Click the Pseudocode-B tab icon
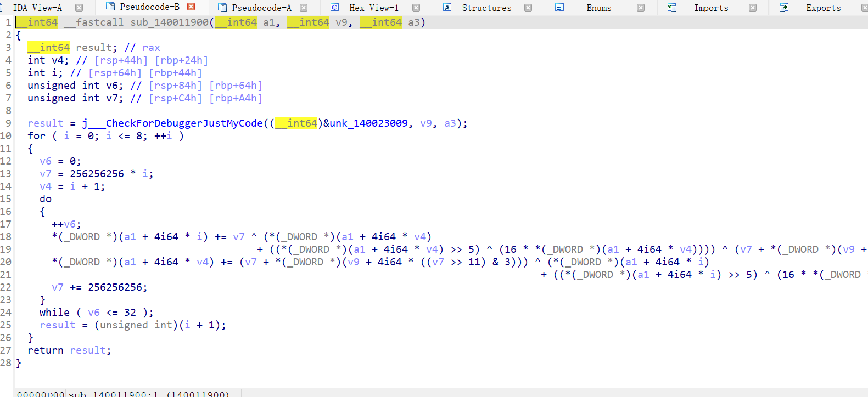This screenshot has width=868, height=397. pos(110,7)
